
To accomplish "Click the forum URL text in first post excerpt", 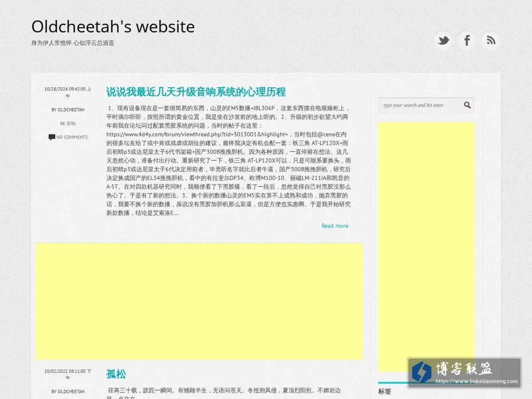I will click(x=197, y=134).
